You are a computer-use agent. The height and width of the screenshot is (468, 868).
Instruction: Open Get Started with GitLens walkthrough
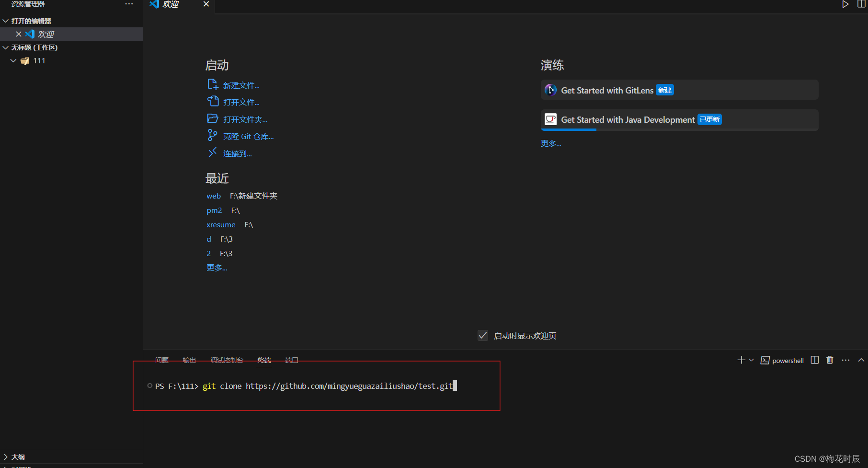point(679,90)
